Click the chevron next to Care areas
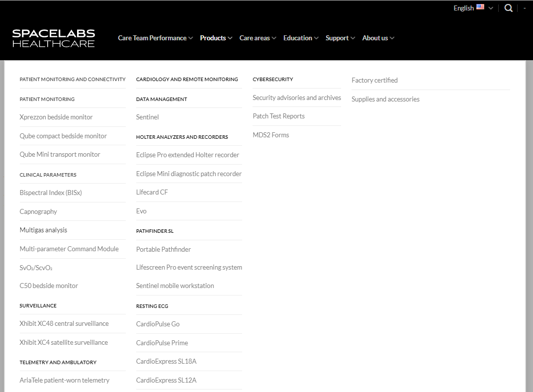The width and height of the screenshot is (533, 392). 274,38
